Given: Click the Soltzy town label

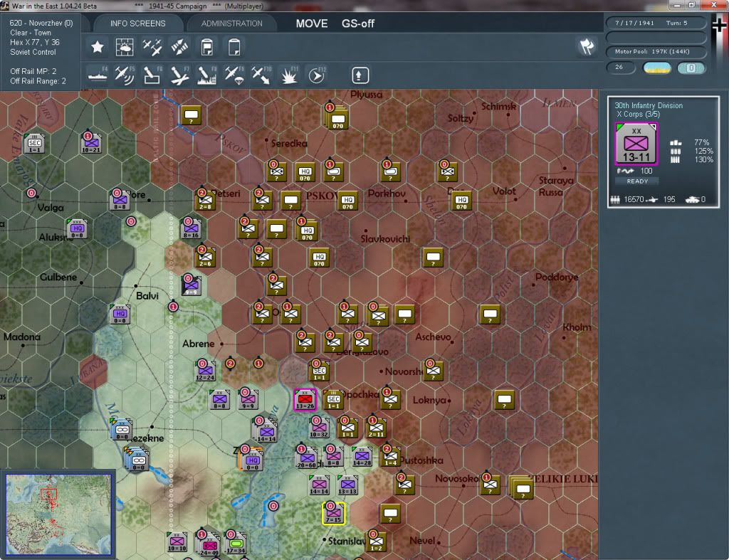Looking at the screenshot, I should coord(461,118).
